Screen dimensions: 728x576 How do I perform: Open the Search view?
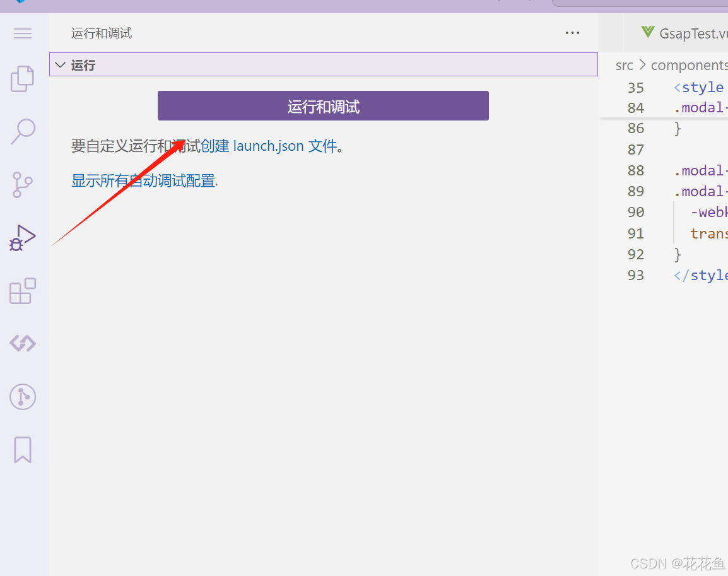[x=23, y=131]
